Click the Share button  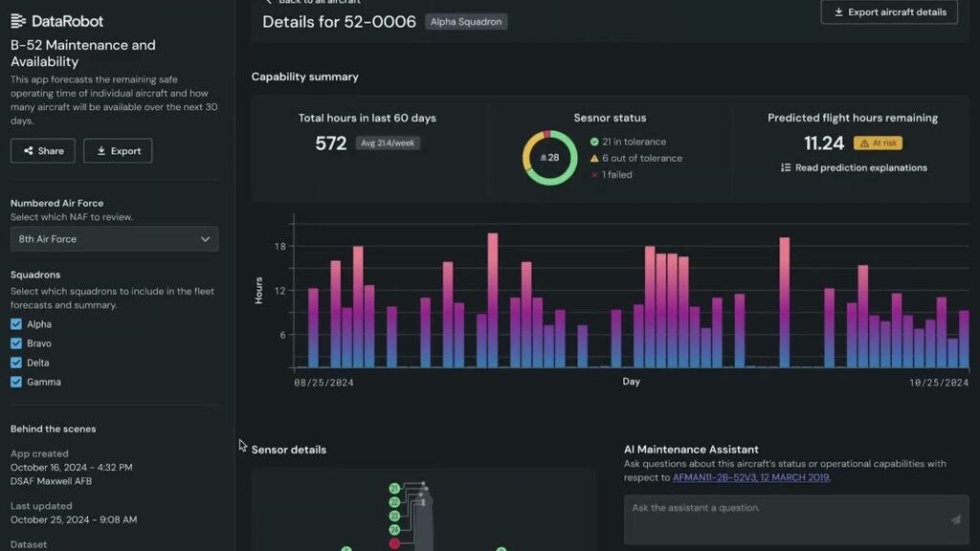[x=42, y=150]
